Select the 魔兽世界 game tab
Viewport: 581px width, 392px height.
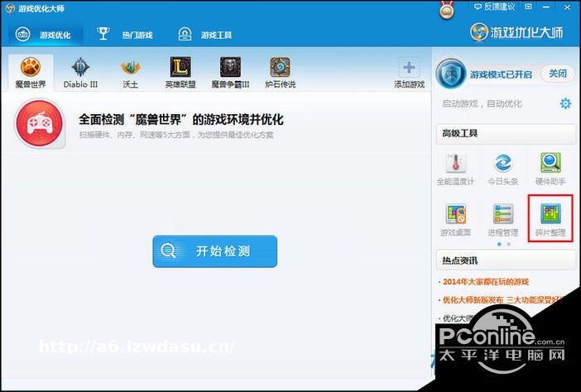click(x=31, y=73)
